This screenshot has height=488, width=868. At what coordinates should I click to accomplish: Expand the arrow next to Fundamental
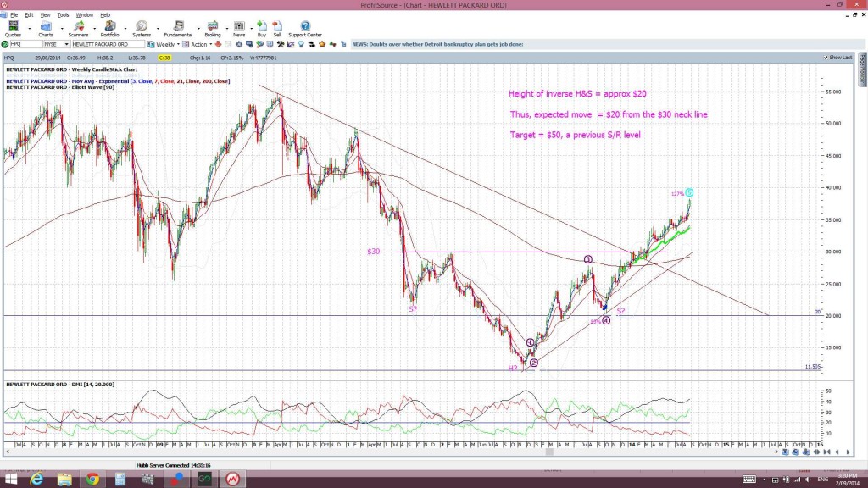198,28
